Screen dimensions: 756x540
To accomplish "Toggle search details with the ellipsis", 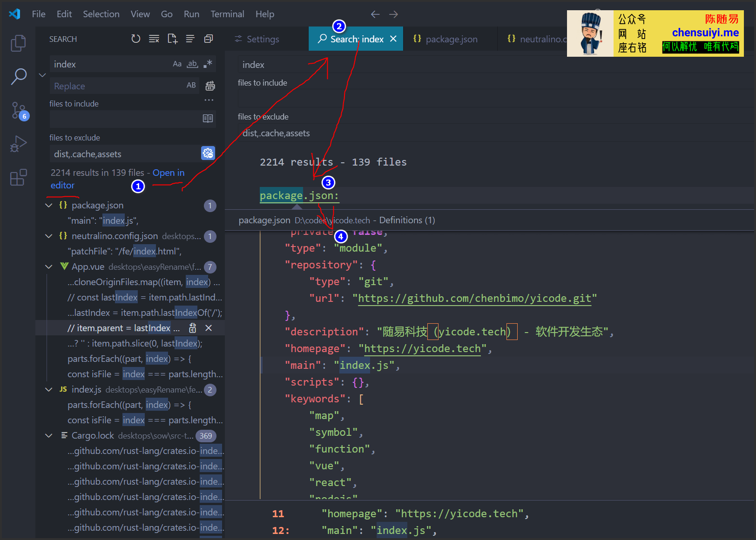I will 209,100.
